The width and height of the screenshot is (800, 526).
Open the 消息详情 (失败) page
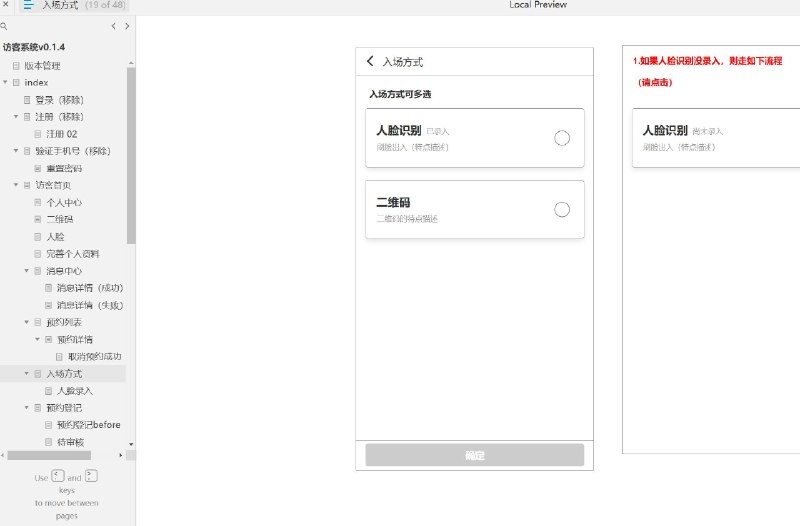(90, 305)
